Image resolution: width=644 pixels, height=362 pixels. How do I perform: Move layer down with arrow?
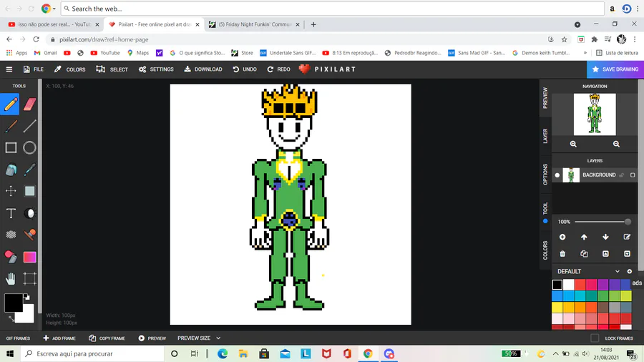click(605, 237)
